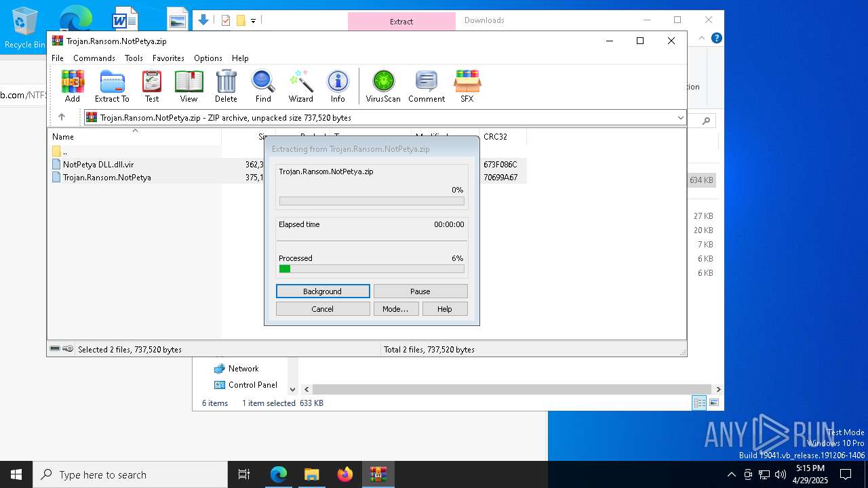
Task: Click the Delete trash can icon
Action: tap(226, 86)
